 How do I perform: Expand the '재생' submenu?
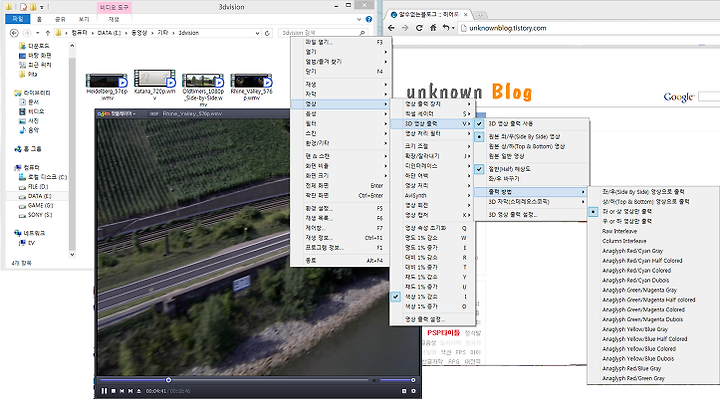(x=340, y=84)
